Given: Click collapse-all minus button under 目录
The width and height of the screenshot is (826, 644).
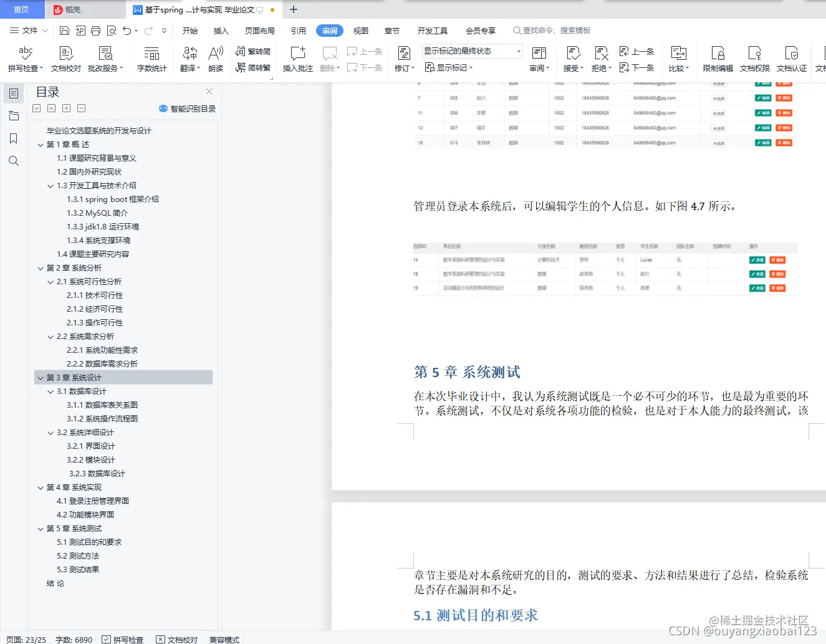Looking at the screenshot, I should pyautogui.click(x=82, y=108).
